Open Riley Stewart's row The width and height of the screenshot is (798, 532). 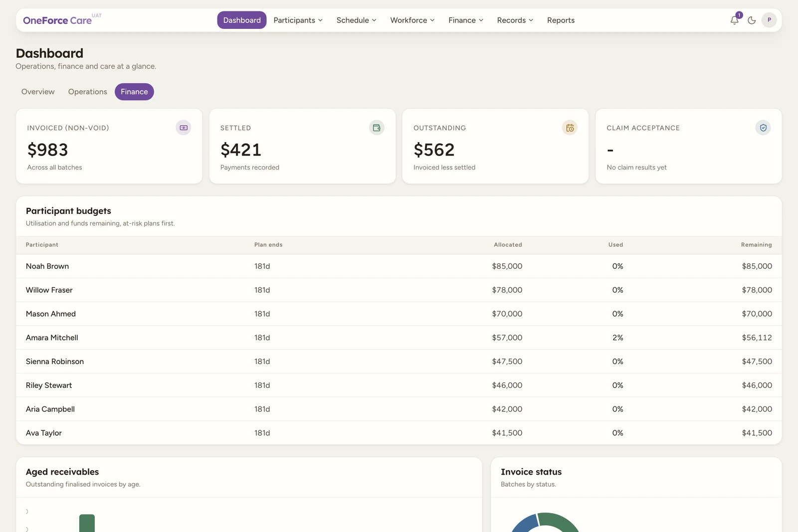(x=399, y=385)
